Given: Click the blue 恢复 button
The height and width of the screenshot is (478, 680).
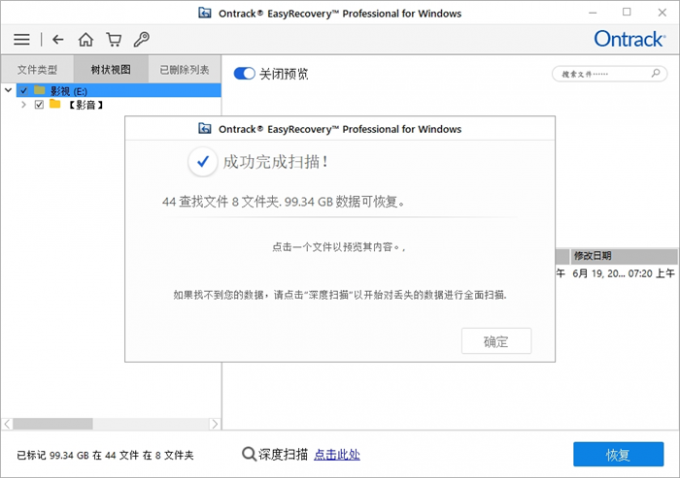Looking at the screenshot, I should pos(617,454).
